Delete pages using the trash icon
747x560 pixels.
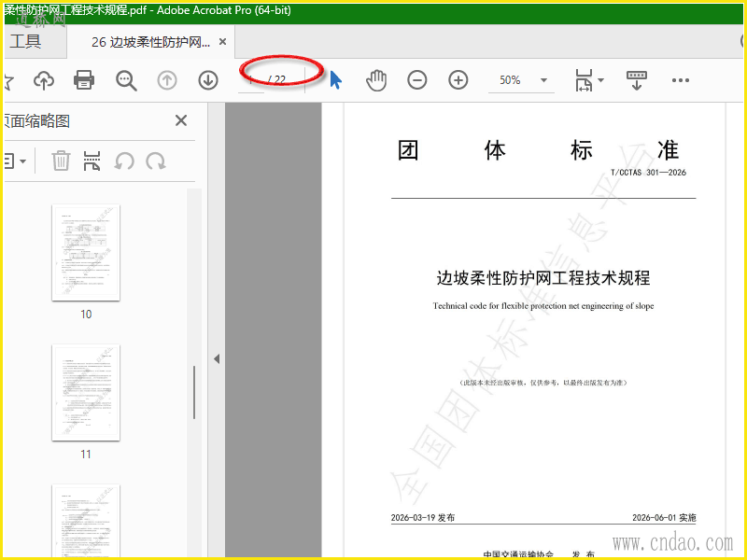tap(61, 161)
